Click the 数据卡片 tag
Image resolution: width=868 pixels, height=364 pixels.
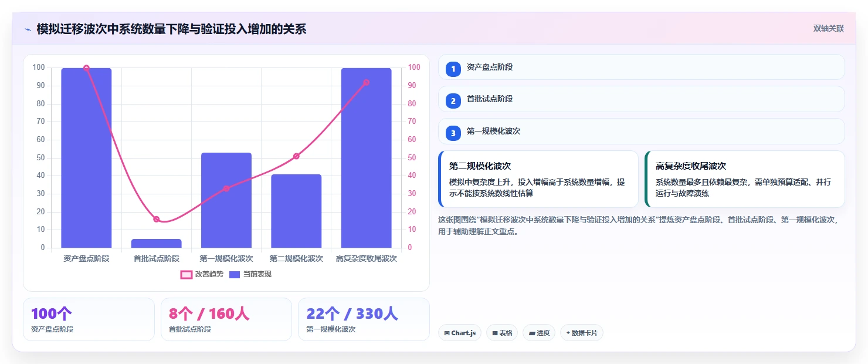point(581,333)
